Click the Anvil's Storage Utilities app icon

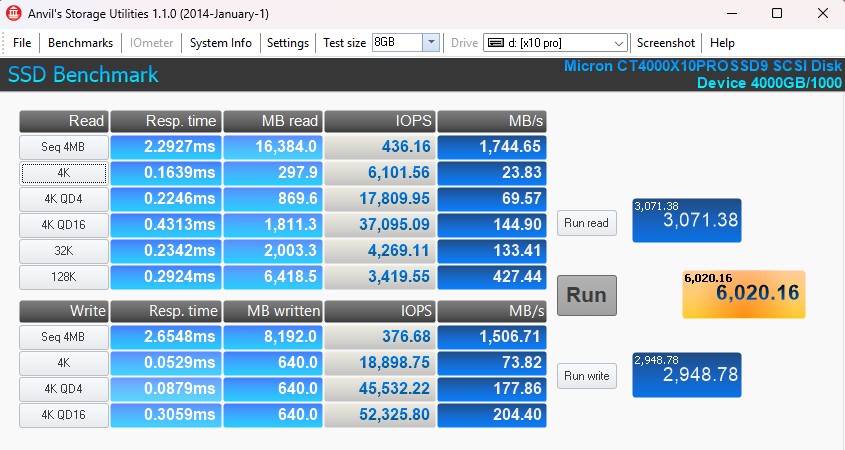14,14
